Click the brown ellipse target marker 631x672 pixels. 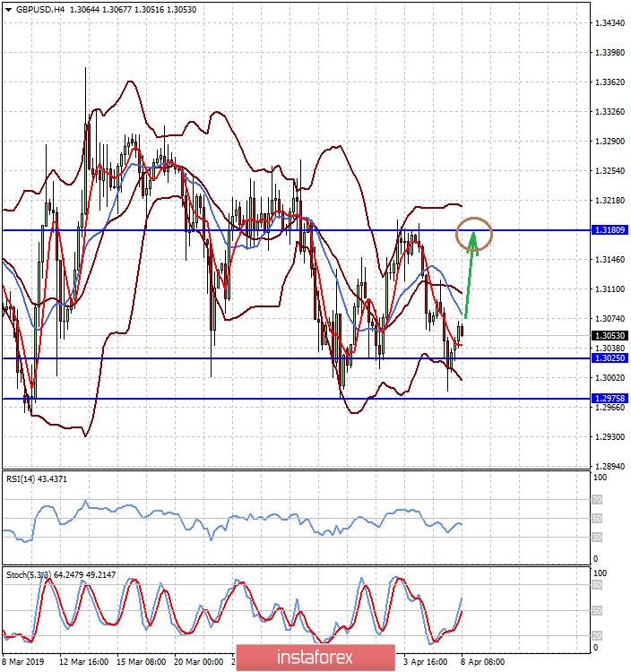point(473,234)
